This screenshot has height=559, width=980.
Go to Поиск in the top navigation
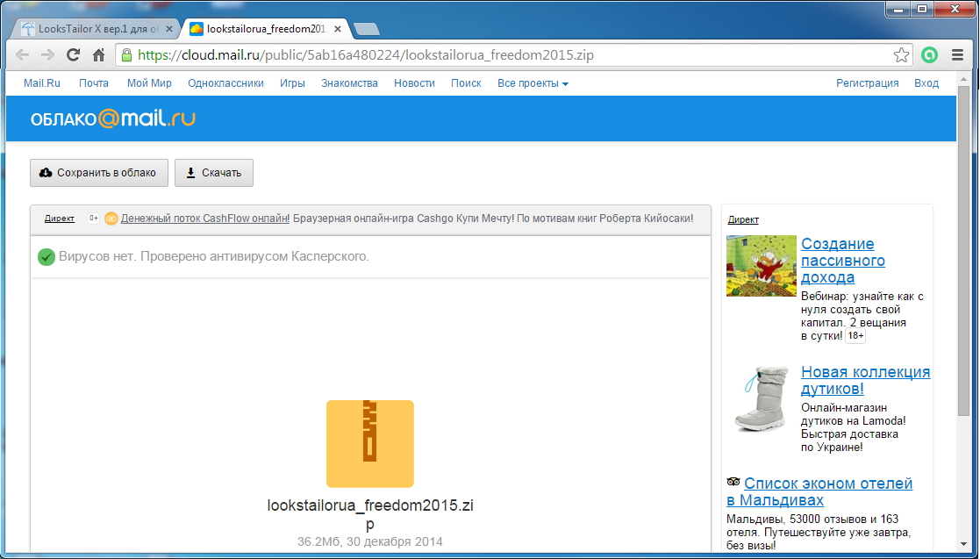pyautogui.click(x=466, y=83)
